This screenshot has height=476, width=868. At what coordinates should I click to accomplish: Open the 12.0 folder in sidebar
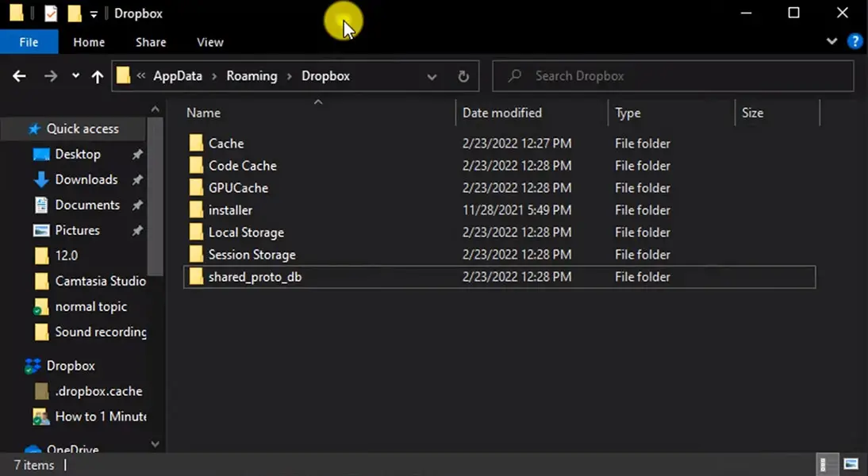(x=66, y=255)
